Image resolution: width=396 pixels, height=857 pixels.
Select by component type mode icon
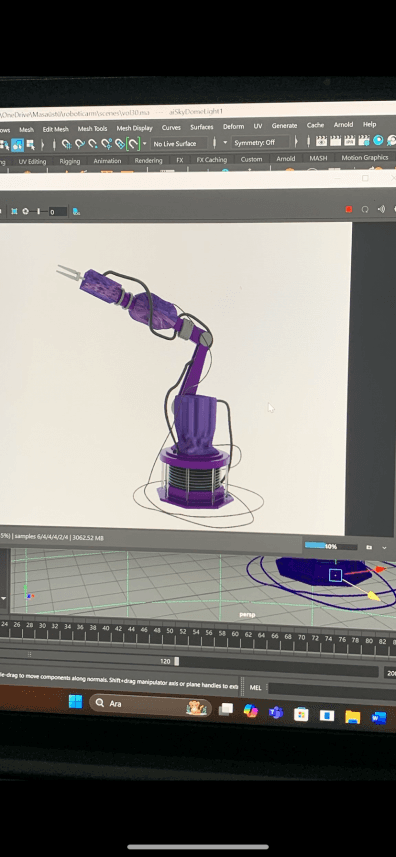31,145
